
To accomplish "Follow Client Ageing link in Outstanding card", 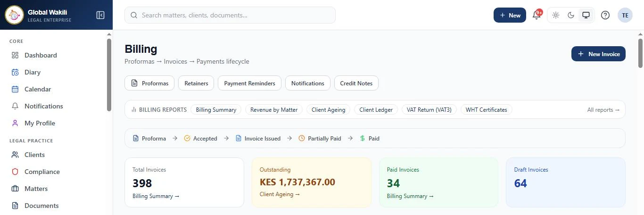I will click(x=280, y=194).
